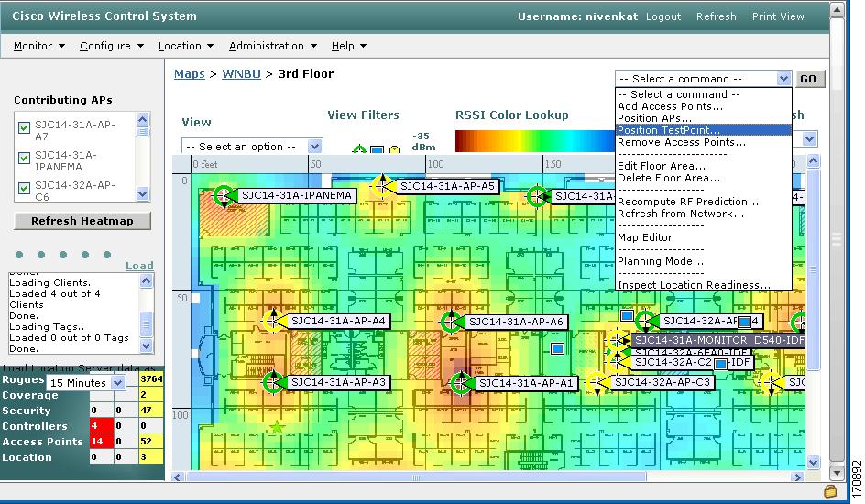Click the Refresh link in header
This screenshot has width=865, height=504.
[x=716, y=16]
